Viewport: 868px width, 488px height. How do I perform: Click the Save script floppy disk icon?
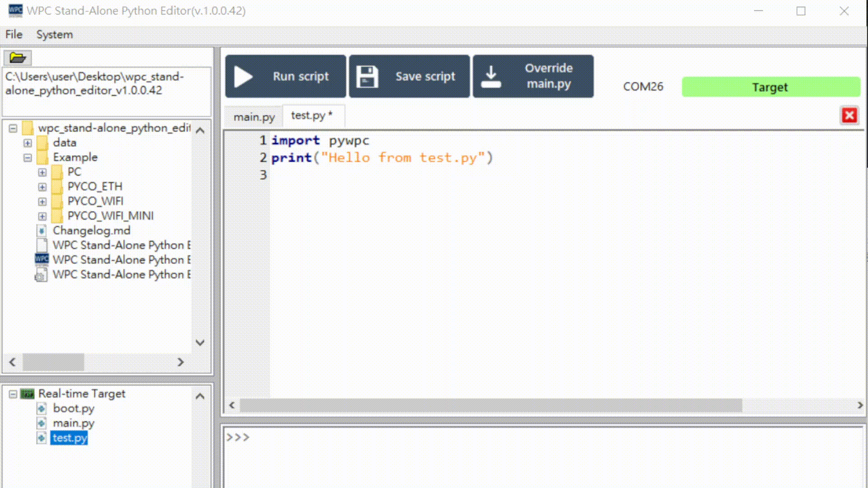tap(367, 76)
